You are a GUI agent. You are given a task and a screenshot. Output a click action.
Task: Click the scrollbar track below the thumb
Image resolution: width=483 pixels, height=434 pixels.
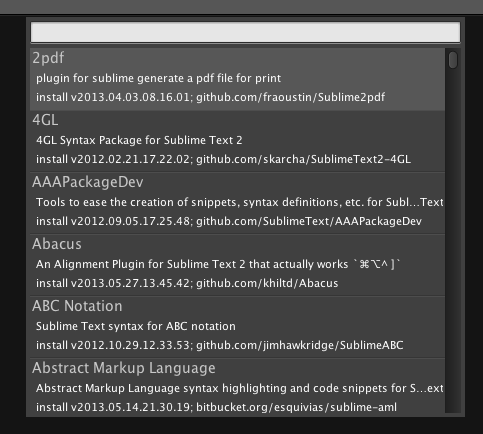click(x=453, y=240)
